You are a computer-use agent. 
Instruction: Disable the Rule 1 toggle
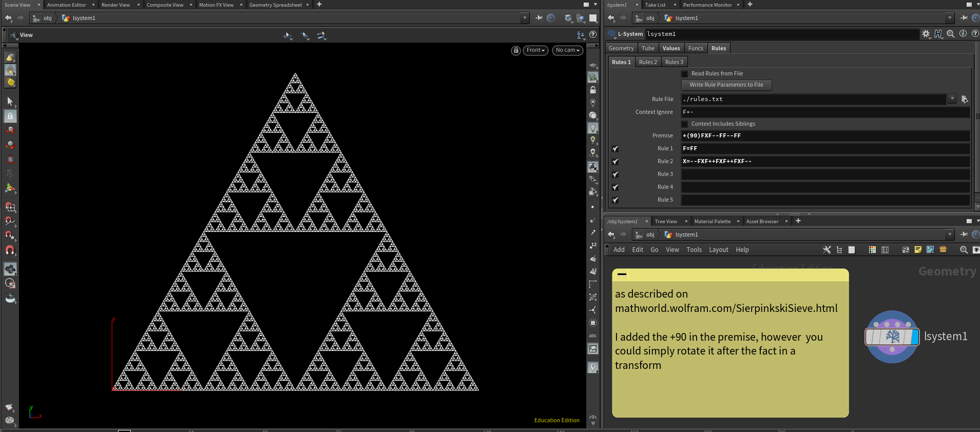pos(615,149)
